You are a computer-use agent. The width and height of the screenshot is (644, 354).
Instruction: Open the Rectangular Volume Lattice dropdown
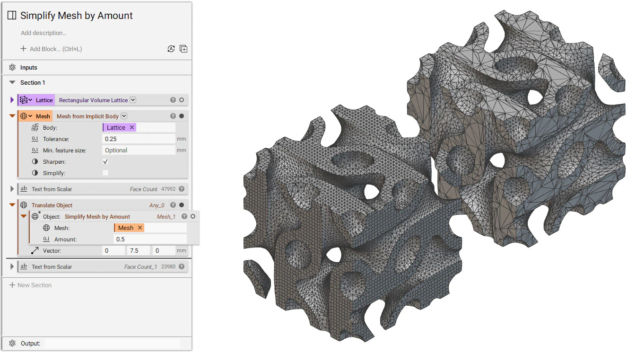pos(132,100)
